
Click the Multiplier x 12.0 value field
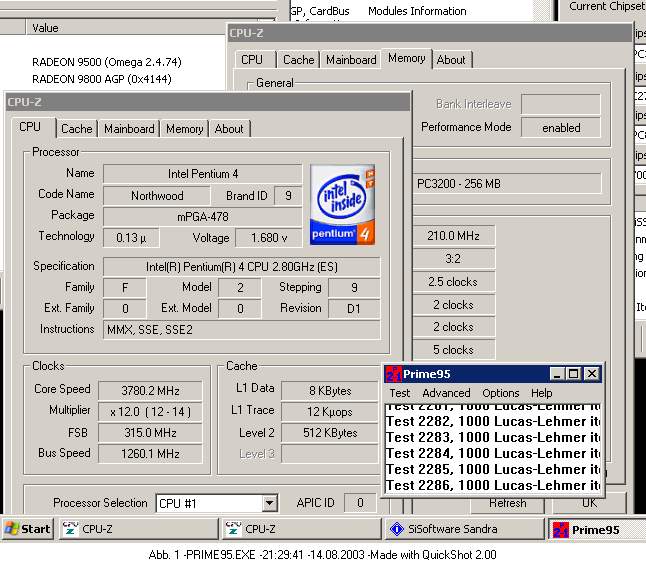[x=150, y=412]
